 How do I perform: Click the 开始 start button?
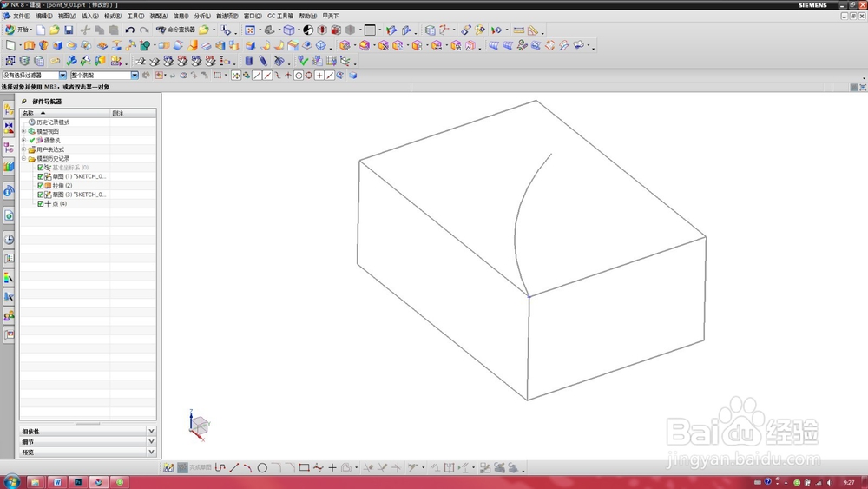pos(18,30)
